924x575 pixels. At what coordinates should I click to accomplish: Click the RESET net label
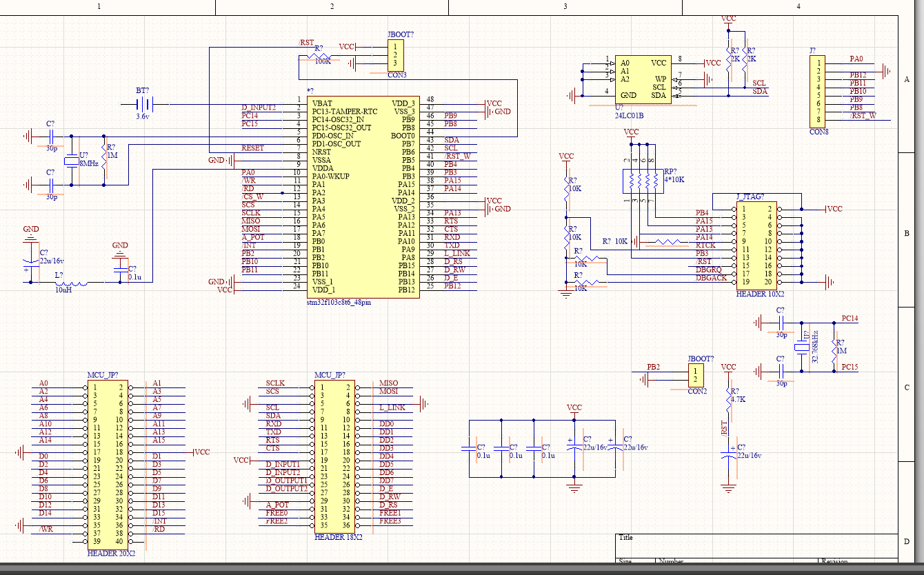pyautogui.click(x=253, y=148)
